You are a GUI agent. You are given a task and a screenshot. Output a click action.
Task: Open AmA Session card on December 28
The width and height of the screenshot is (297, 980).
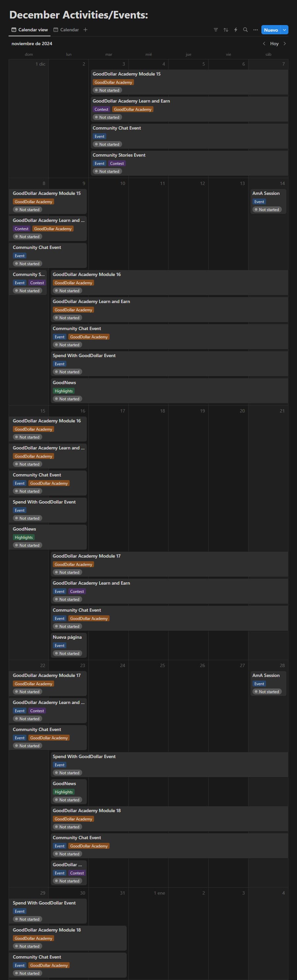(x=268, y=683)
